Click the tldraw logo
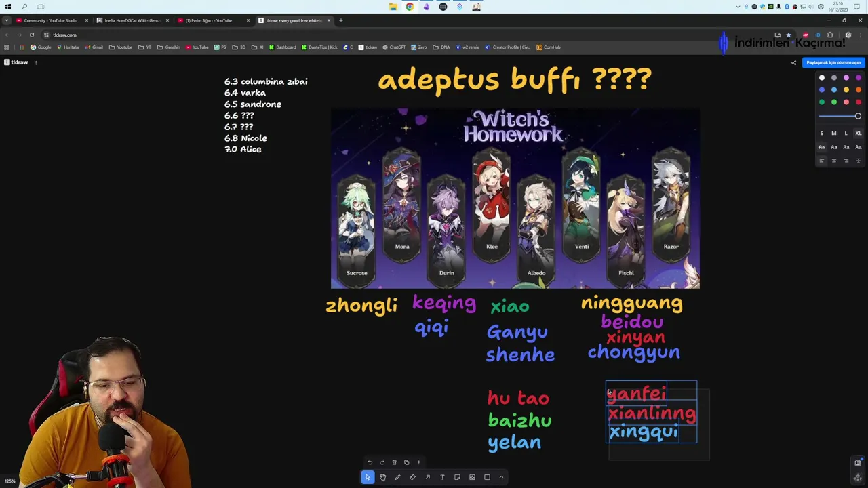Screen dimensions: 868x488 click(16, 62)
